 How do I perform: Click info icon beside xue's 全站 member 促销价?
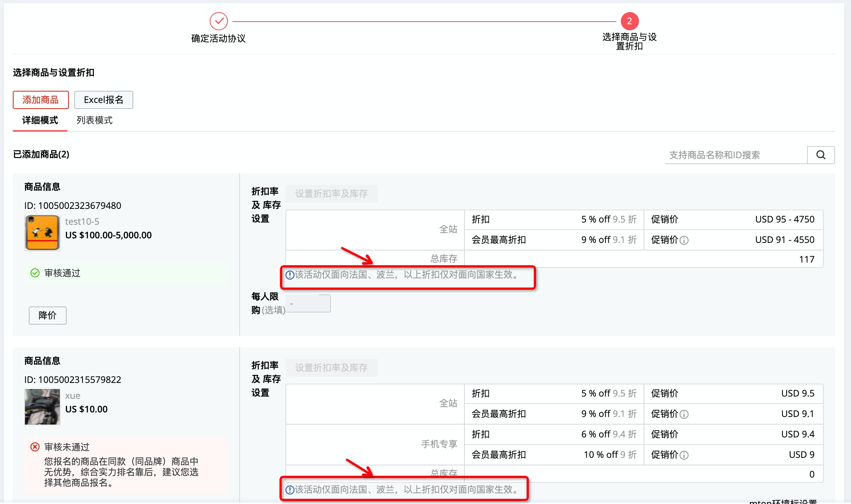(x=684, y=414)
